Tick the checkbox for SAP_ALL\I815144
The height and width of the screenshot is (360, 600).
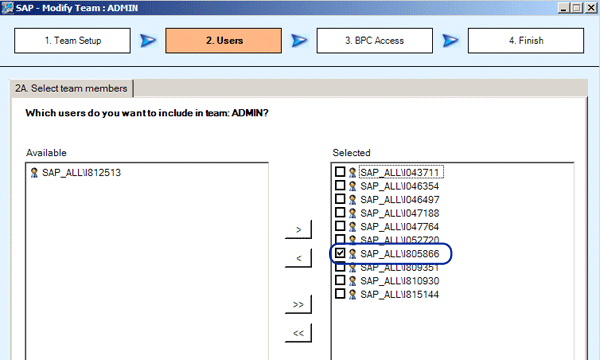[340, 294]
